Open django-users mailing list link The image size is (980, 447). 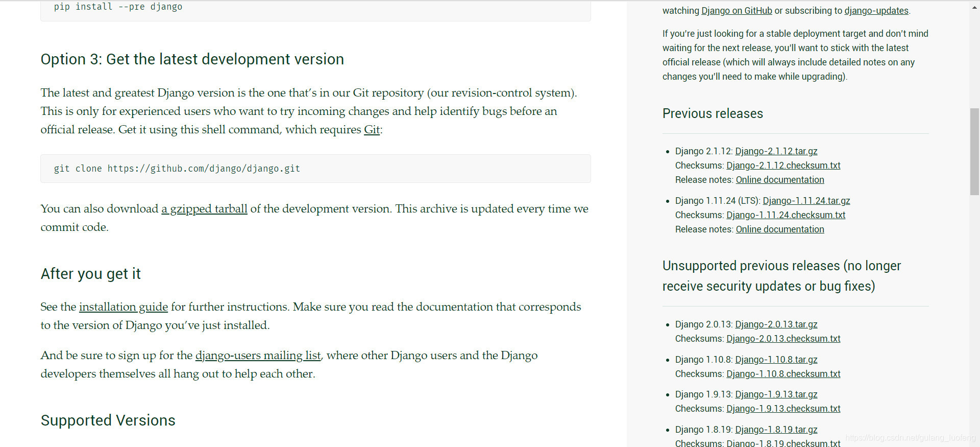(x=258, y=356)
